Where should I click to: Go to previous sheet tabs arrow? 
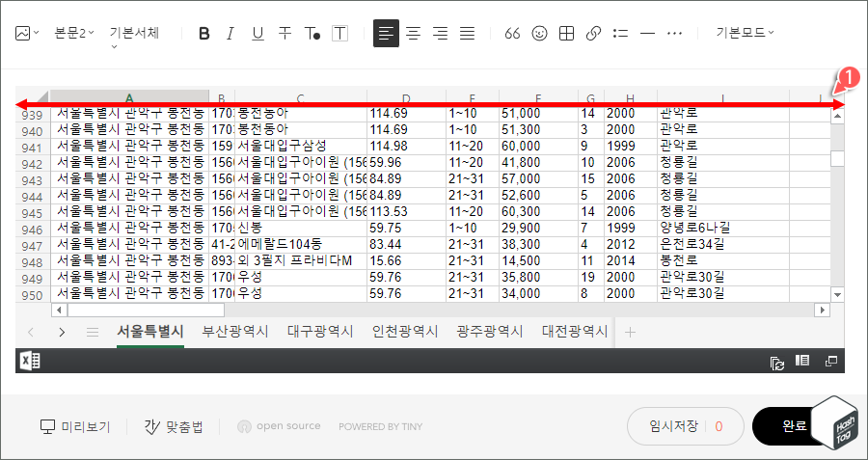[x=31, y=332]
